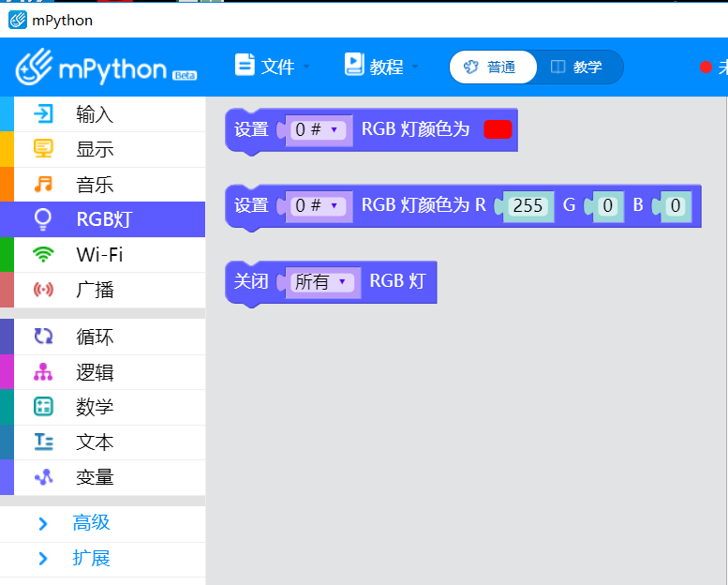Switch to 教学 teaching mode
Screen dimensions: 728x585
(x=577, y=67)
